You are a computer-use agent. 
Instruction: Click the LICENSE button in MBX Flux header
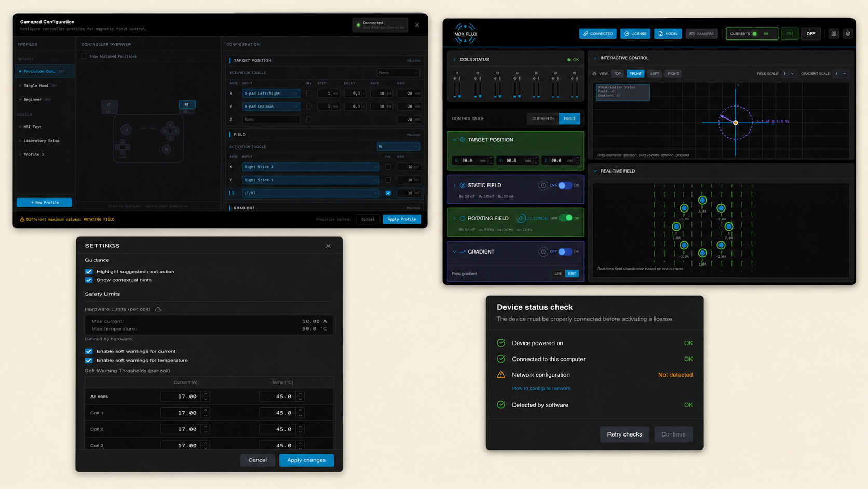click(635, 34)
